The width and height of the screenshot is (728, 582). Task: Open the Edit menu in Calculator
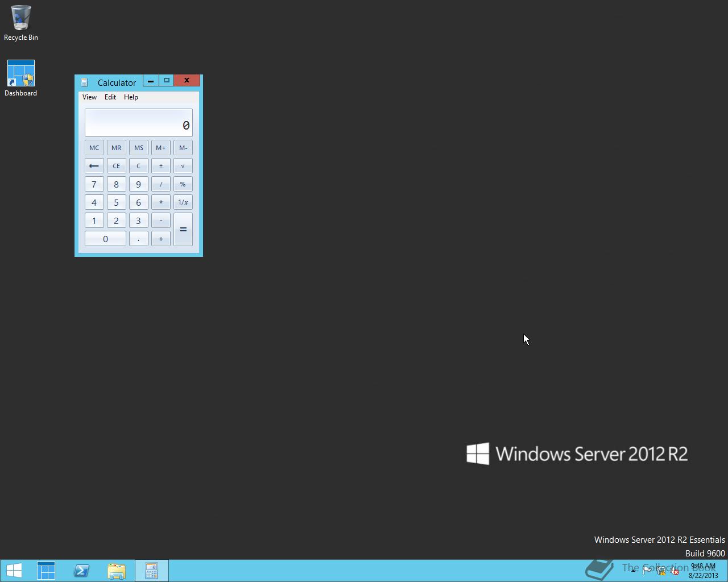[x=110, y=97]
